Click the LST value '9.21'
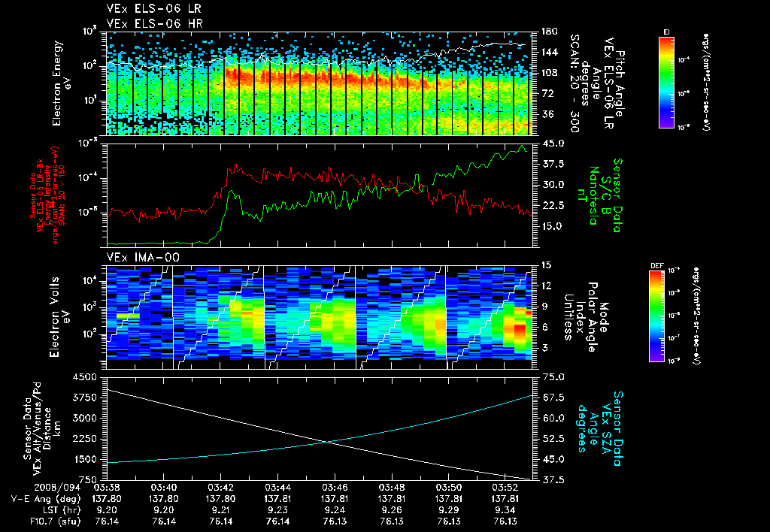The height and width of the screenshot is (532, 770). [x=221, y=510]
